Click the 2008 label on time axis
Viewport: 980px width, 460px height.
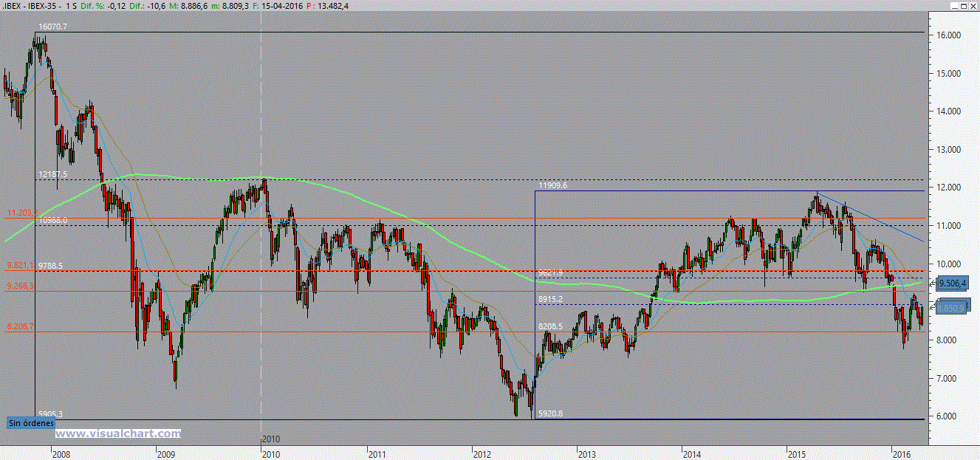click(x=61, y=453)
